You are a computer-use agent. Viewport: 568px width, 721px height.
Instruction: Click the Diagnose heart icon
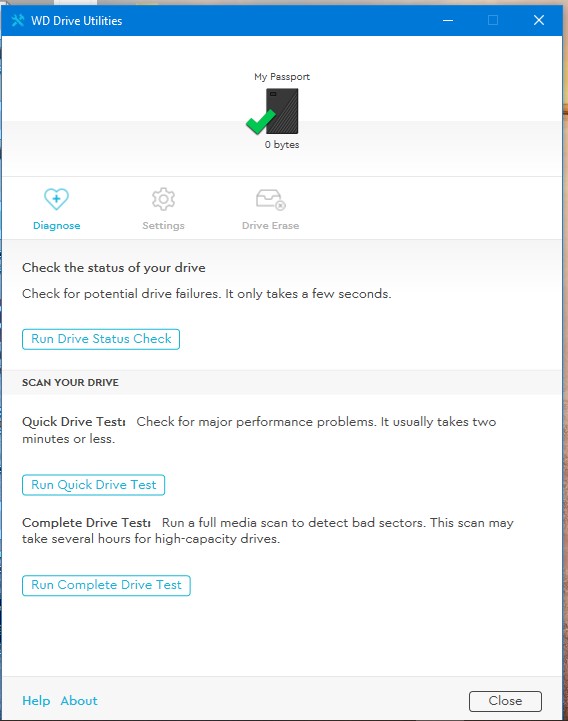(x=56, y=199)
